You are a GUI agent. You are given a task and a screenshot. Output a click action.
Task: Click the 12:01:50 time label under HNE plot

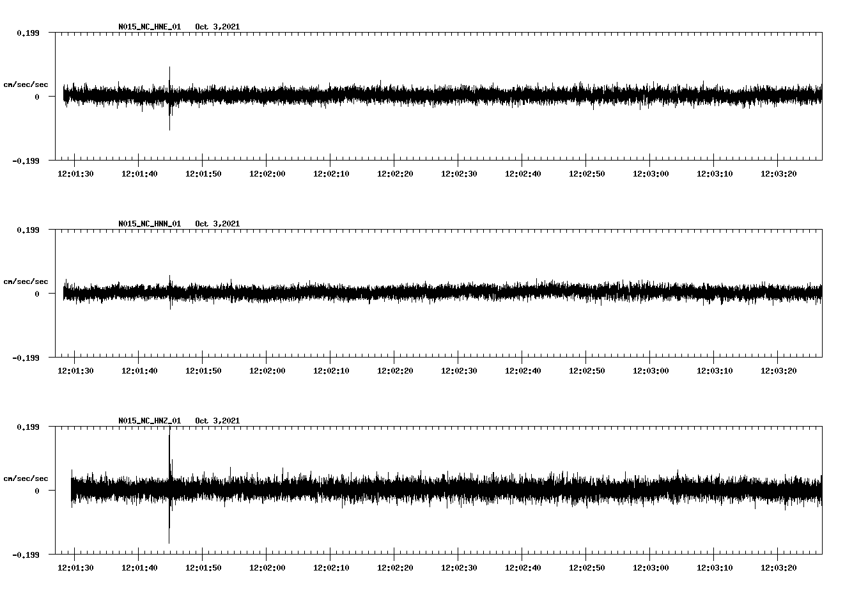203,174
